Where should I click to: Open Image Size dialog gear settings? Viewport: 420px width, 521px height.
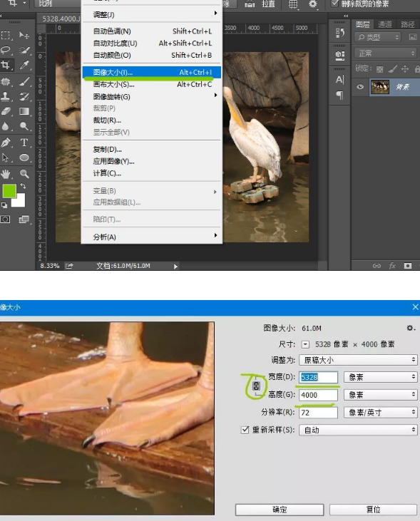pos(411,329)
